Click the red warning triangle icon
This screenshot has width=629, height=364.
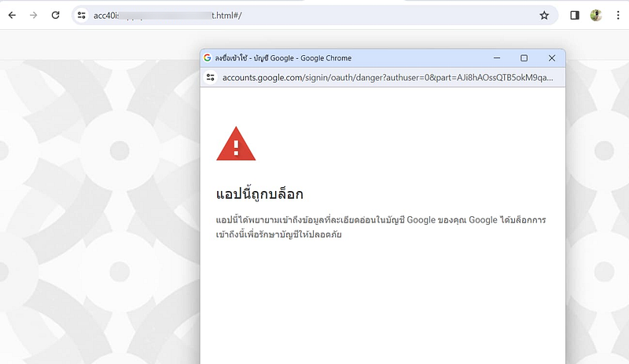pyautogui.click(x=236, y=144)
